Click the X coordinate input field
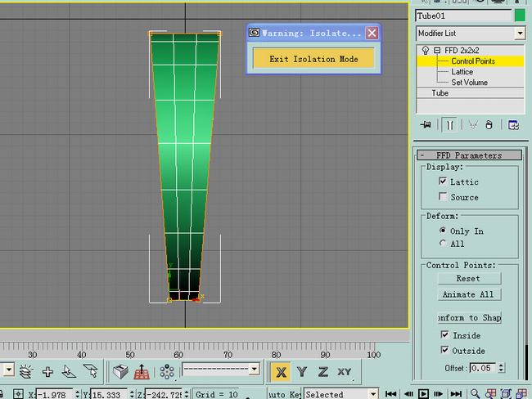This screenshot has width=532, height=399. tap(54, 394)
